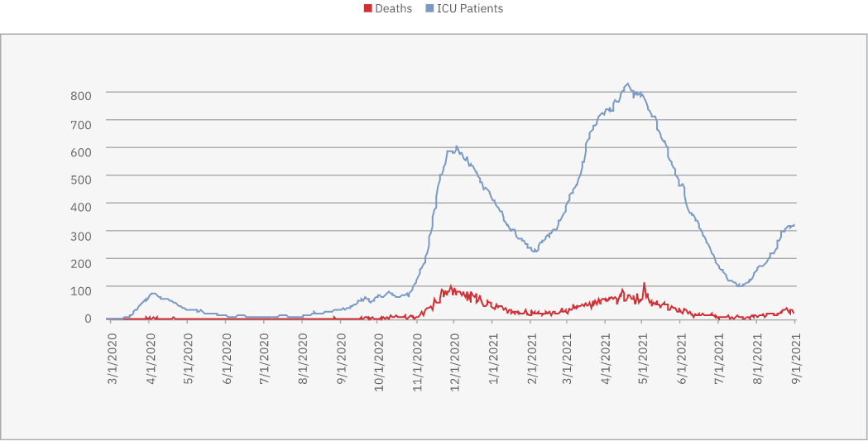This screenshot has height=441, width=868.
Task: Toggle the ICU Patients legend label
Action: [x=470, y=9]
